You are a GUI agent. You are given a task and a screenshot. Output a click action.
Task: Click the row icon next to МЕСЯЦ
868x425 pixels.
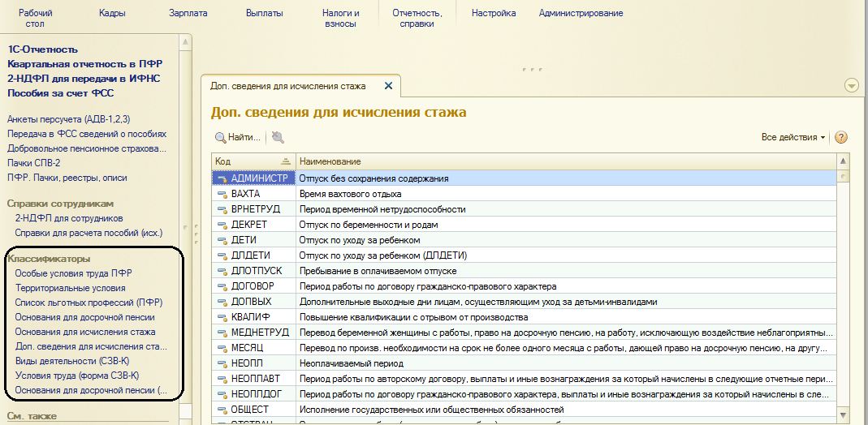[x=223, y=348]
